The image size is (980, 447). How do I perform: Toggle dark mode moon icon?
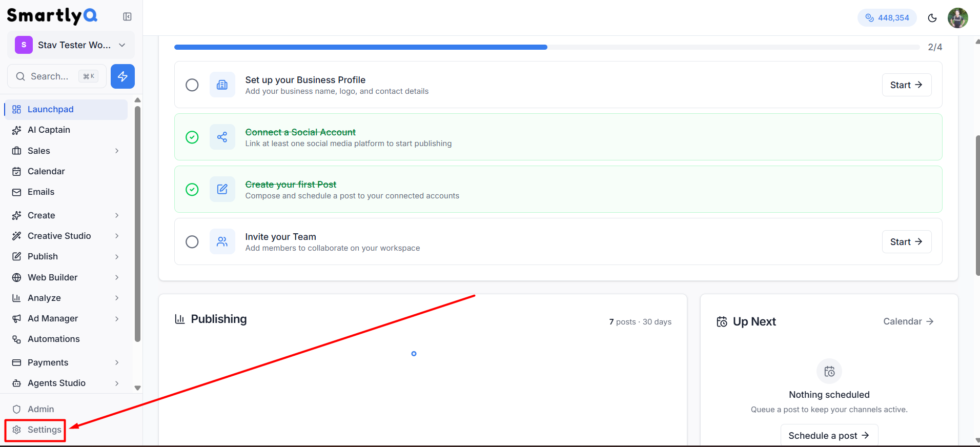coord(932,18)
